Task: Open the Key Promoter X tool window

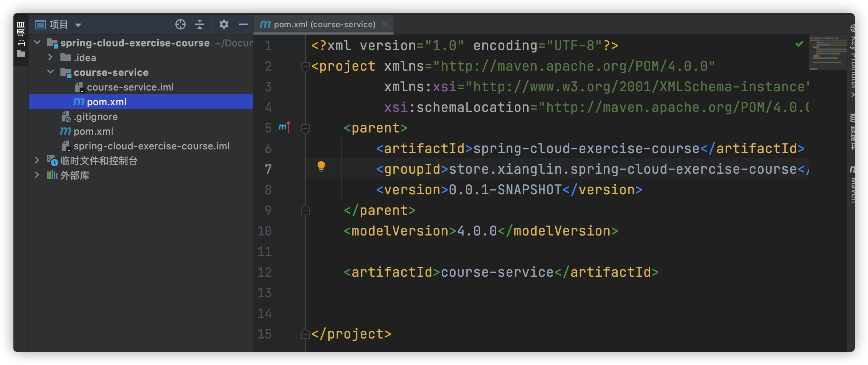Action: (853, 61)
